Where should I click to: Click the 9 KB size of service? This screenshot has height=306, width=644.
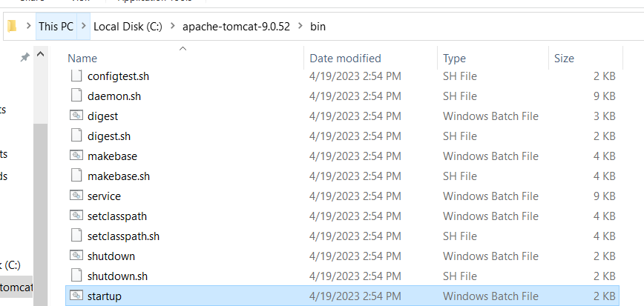pyautogui.click(x=604, y=196)
